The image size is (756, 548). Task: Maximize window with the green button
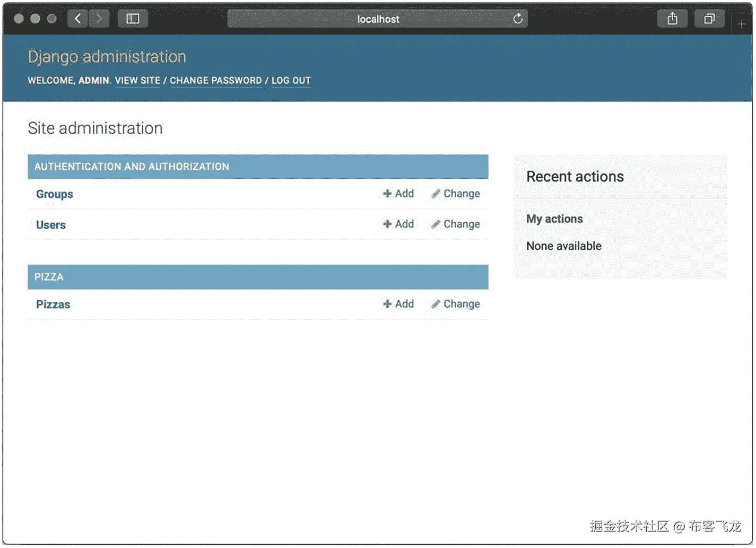point(51,19)
